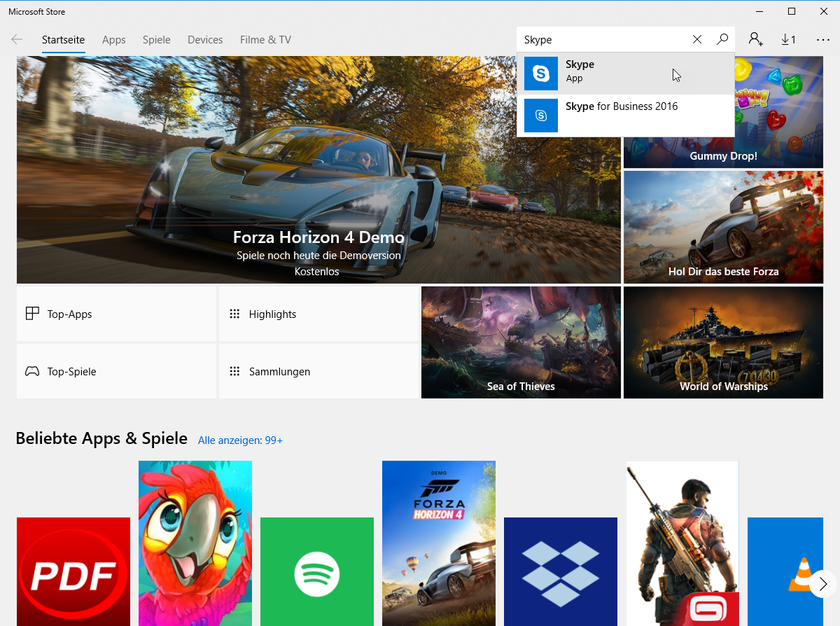Switch to the Filme & TV tab

(x=265, y=40)
